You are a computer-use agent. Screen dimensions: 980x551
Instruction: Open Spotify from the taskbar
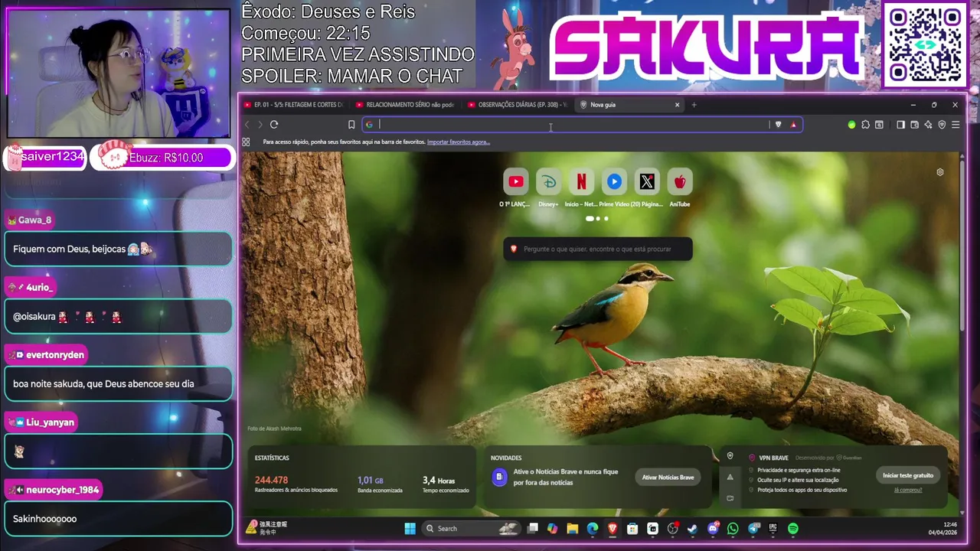click(793, 529)
